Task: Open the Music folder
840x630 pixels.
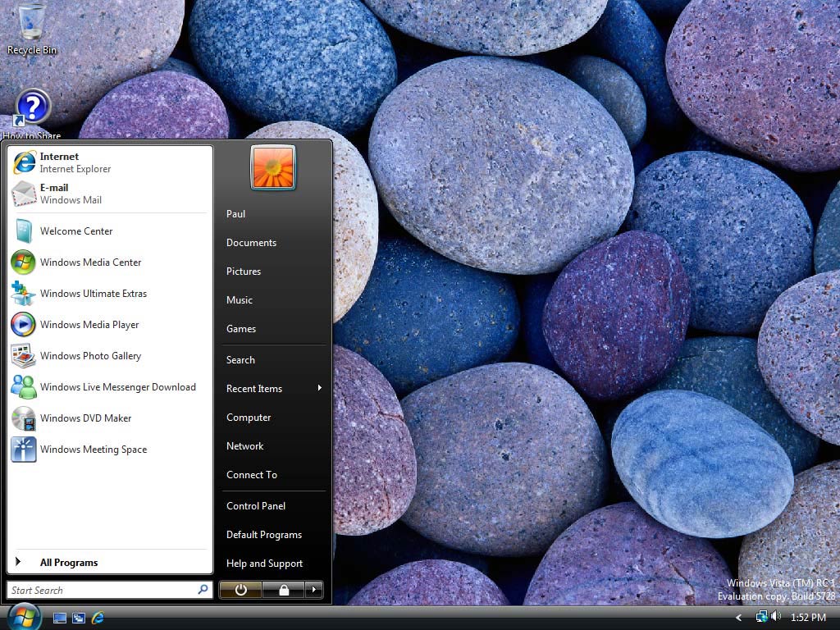Action: (273, 300)
